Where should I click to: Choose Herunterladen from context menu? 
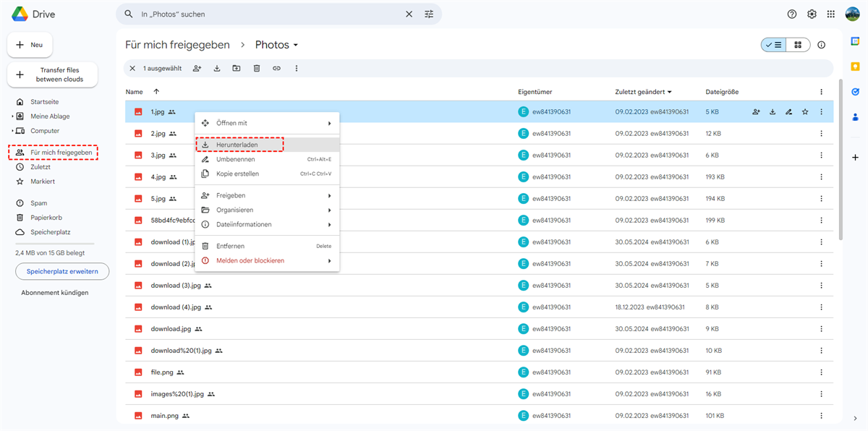pyautogui.click(x=237, y=145)
